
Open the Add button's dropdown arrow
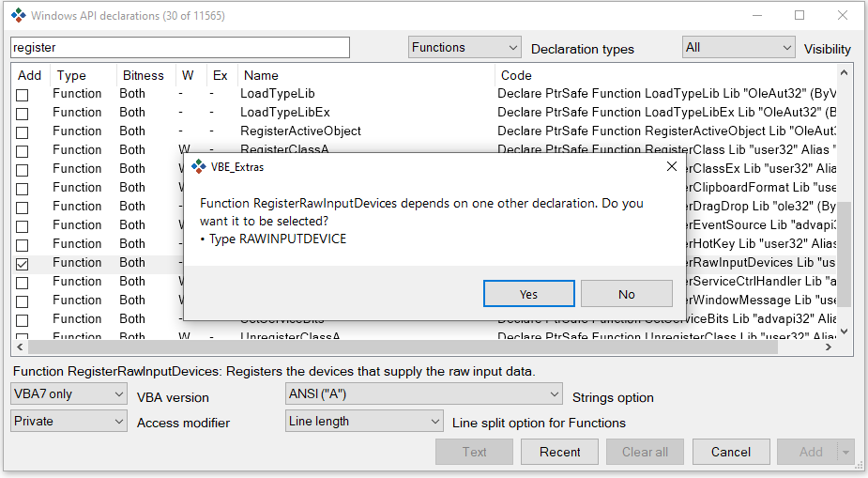[x=845, y=452]
